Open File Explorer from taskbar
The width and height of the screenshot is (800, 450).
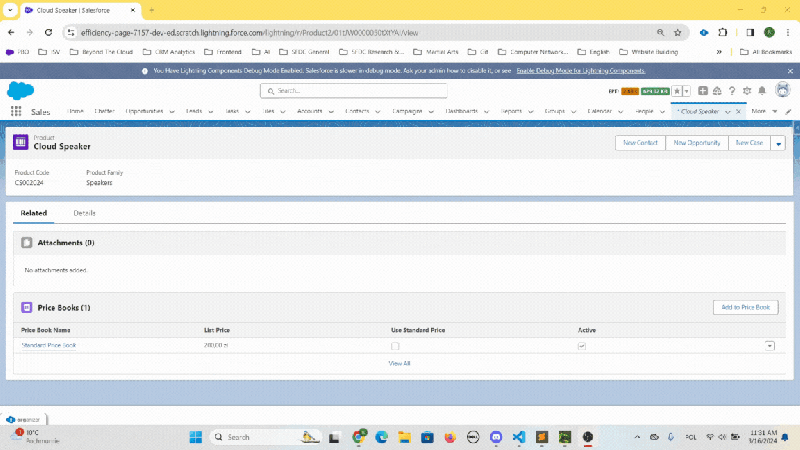(x=405, y=437)
